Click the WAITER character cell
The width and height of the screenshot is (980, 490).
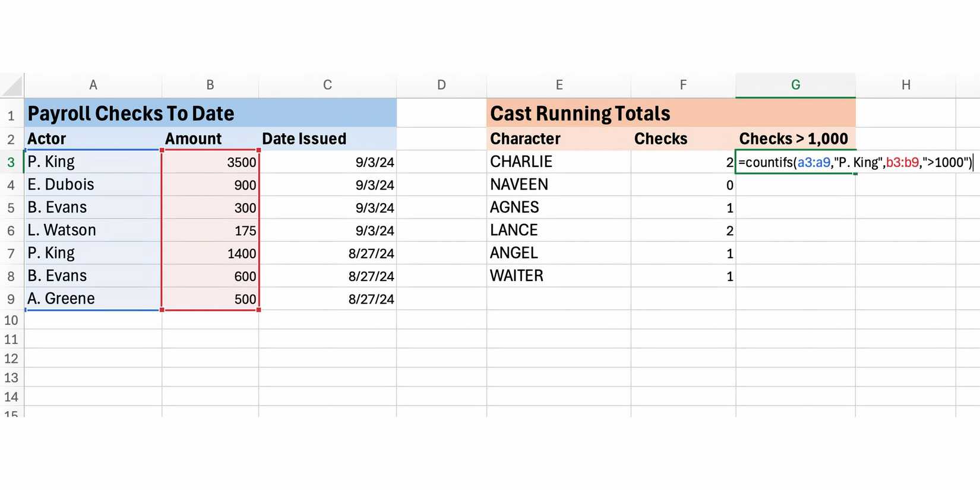[x=558, y=276]
